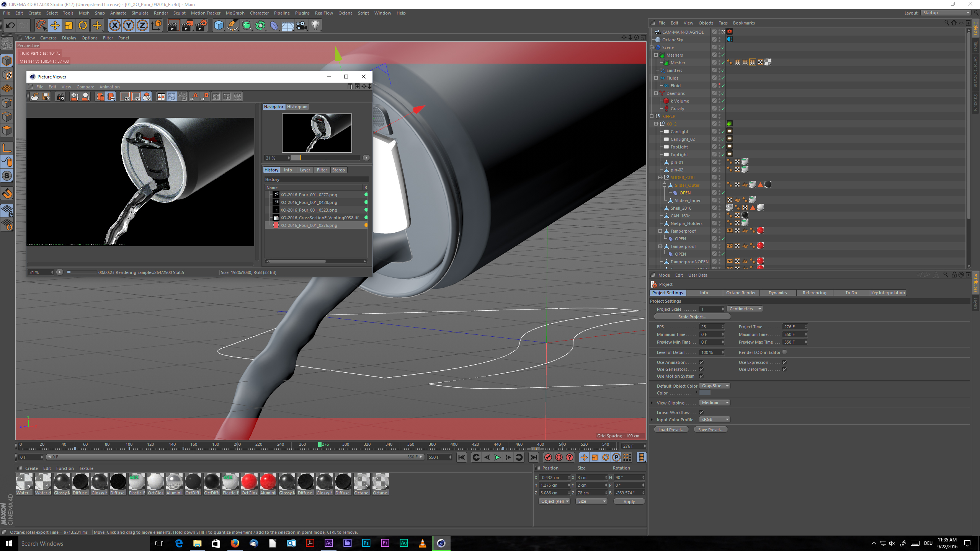Open the Render to Picture Viewer icon
Screen dimensions: 980x551
tap(187, 26)
